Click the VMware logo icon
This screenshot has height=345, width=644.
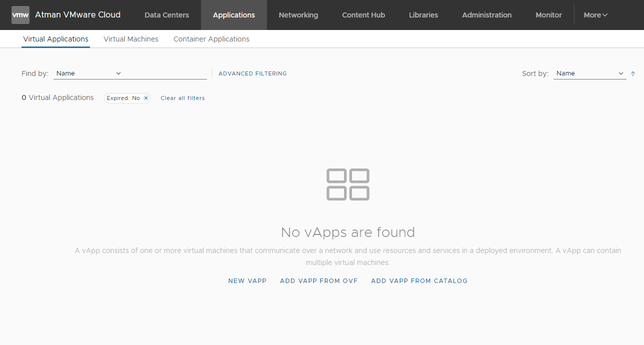(x=20, y=15)
